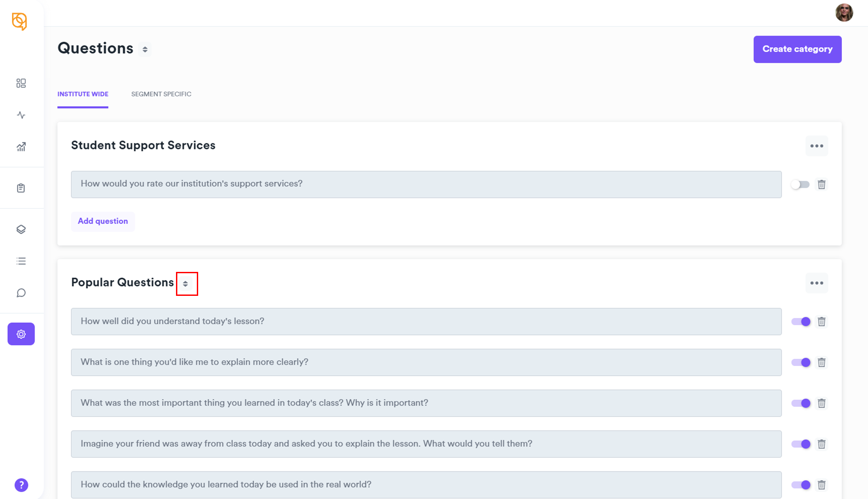Open the dashboard grid icon in sidebar

click(x=21, y=83)
